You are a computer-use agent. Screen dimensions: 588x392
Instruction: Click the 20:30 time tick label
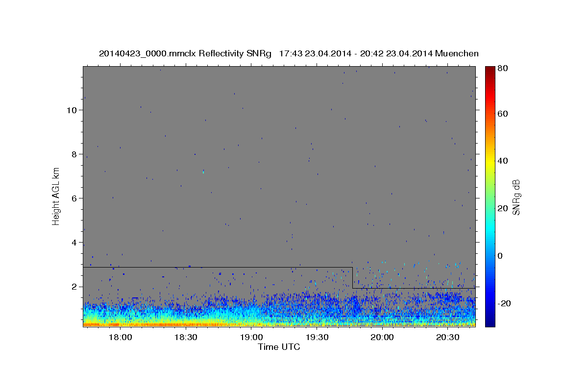[448, 338]
